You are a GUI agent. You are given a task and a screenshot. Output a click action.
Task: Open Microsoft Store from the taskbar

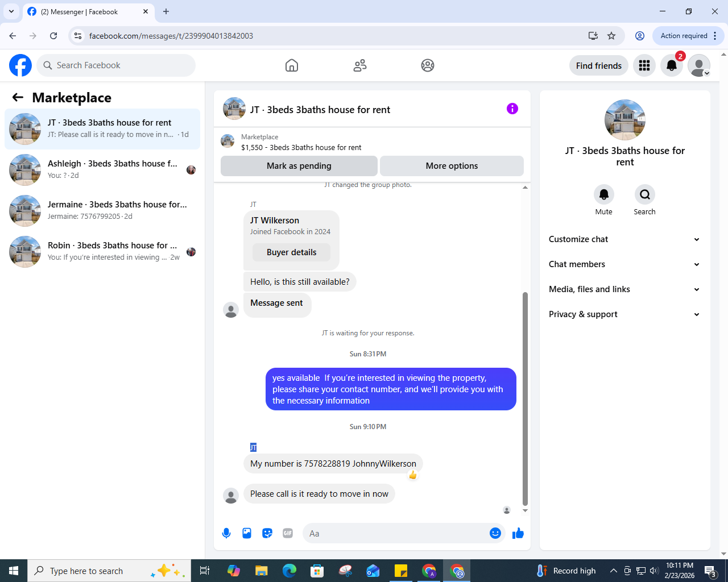point(317,571)
